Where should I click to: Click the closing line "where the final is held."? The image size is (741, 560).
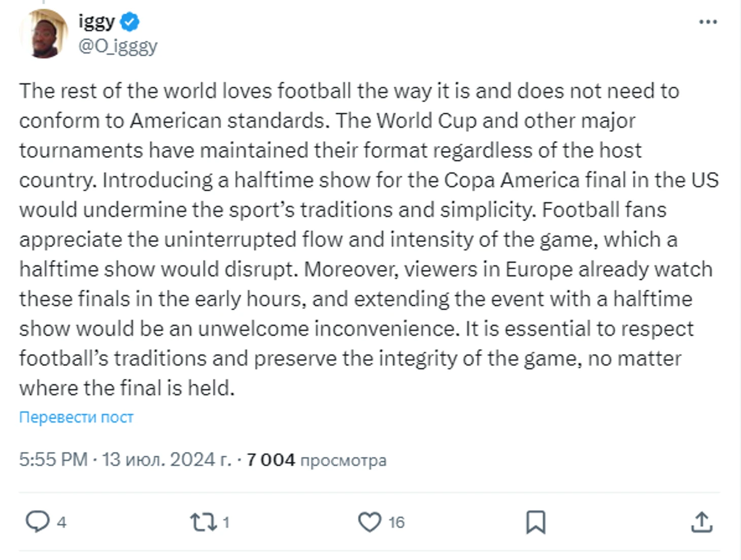(x=127, y=388)
